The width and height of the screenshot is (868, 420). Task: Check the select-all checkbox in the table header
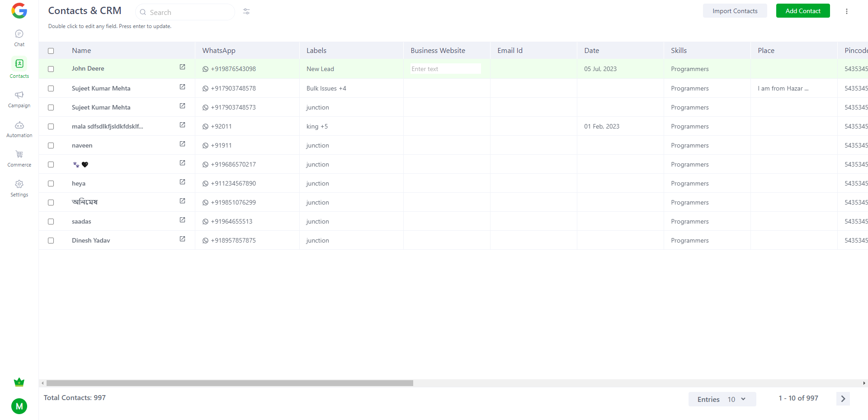51,51
